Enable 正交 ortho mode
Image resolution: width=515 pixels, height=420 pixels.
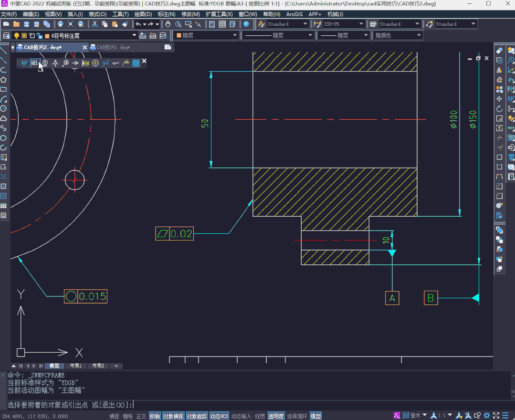tap(141, 416)
